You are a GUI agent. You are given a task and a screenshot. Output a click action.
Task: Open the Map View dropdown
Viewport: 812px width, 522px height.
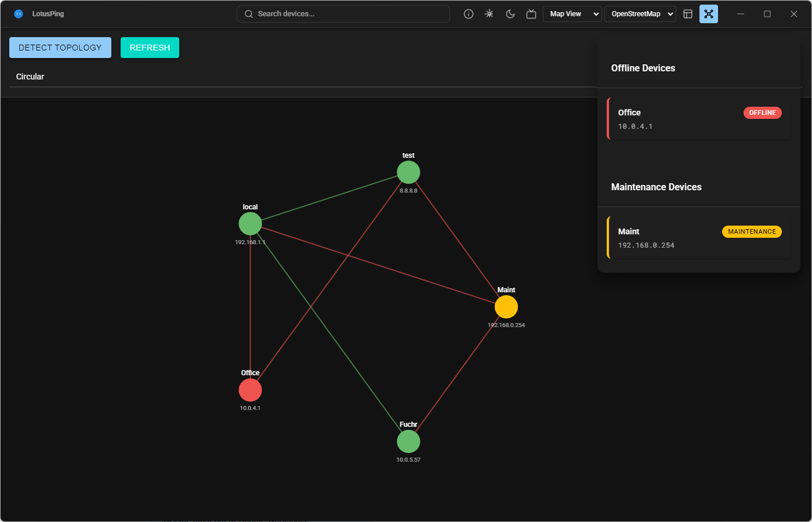[x=572, y=13]
